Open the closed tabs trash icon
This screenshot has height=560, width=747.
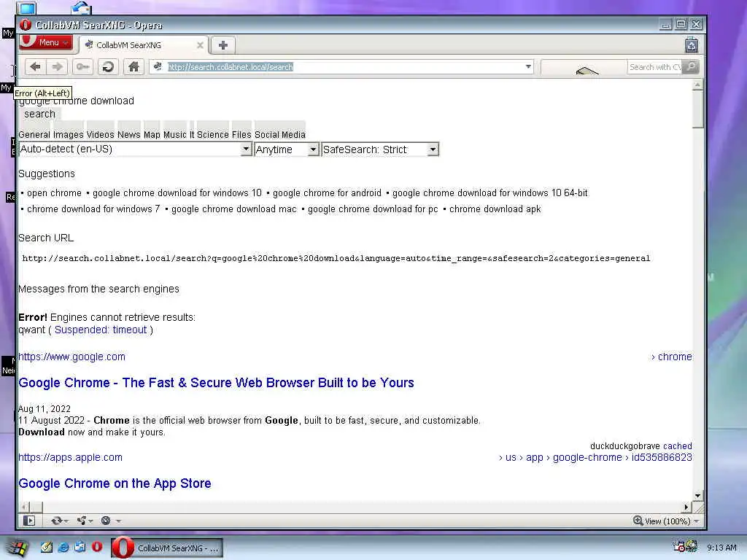tap(692, 45)
